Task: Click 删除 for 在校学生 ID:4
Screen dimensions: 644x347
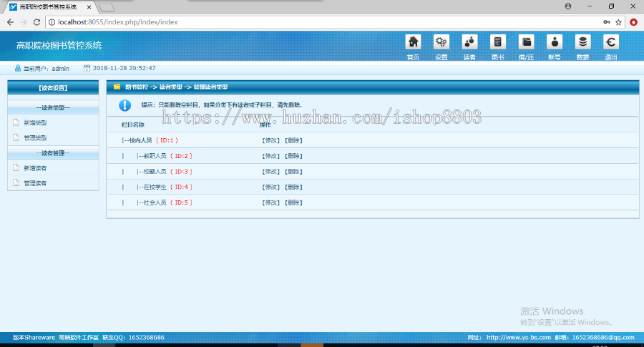Action: (x=293, y=187)
